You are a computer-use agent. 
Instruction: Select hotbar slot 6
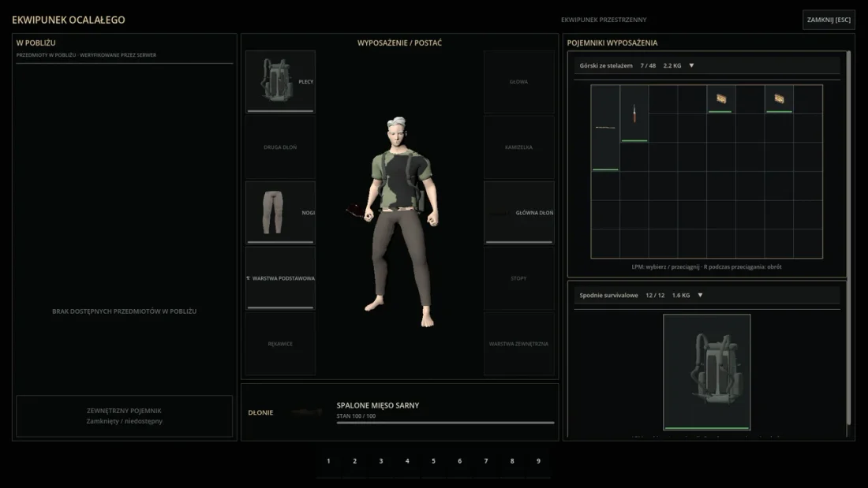[459, 461]
